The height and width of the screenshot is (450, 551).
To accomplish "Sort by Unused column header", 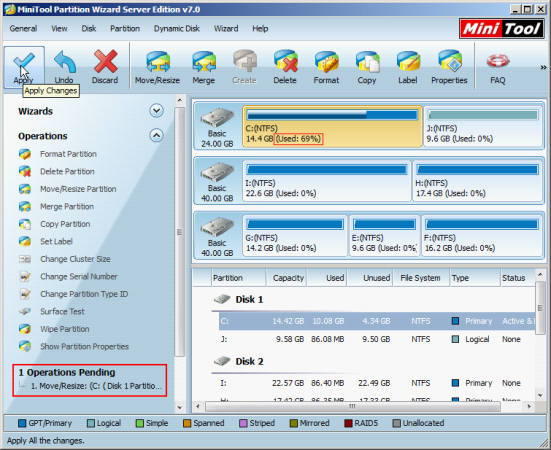I will pyautogui.click(x=370, y=278).
